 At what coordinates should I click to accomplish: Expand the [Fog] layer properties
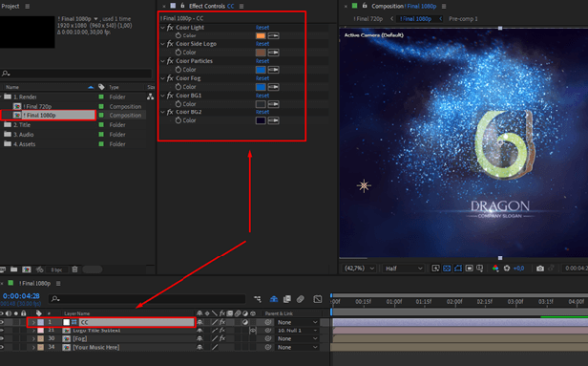coord(33,338)
